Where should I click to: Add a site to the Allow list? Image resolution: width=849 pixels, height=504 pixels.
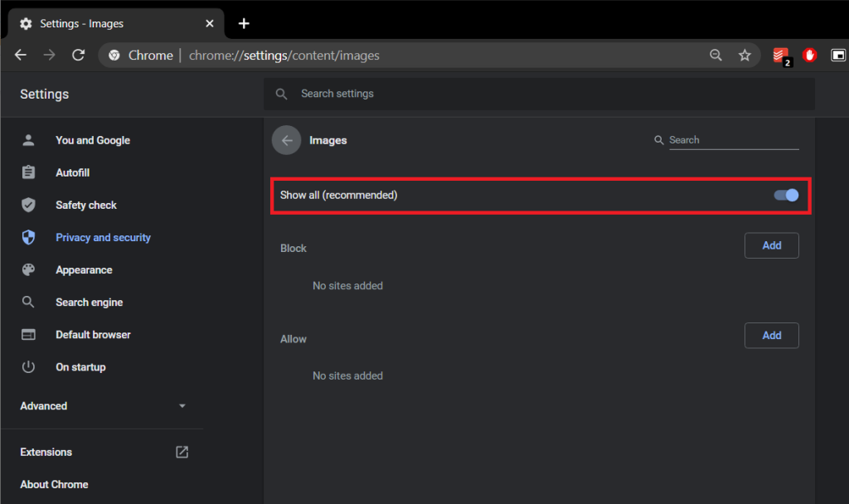(x=771, y=336)
